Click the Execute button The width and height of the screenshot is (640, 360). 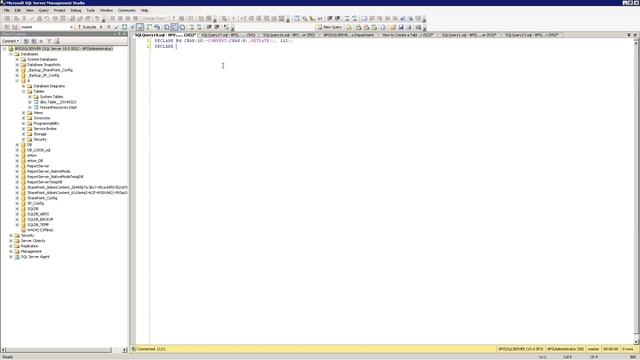click(x=87, y=27)
